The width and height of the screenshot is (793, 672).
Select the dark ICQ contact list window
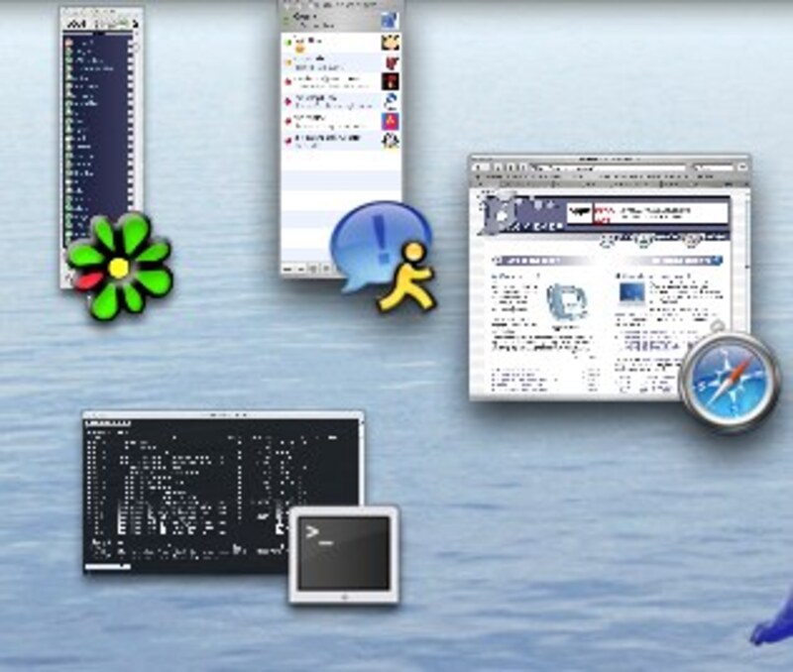[x=101, y=148]
